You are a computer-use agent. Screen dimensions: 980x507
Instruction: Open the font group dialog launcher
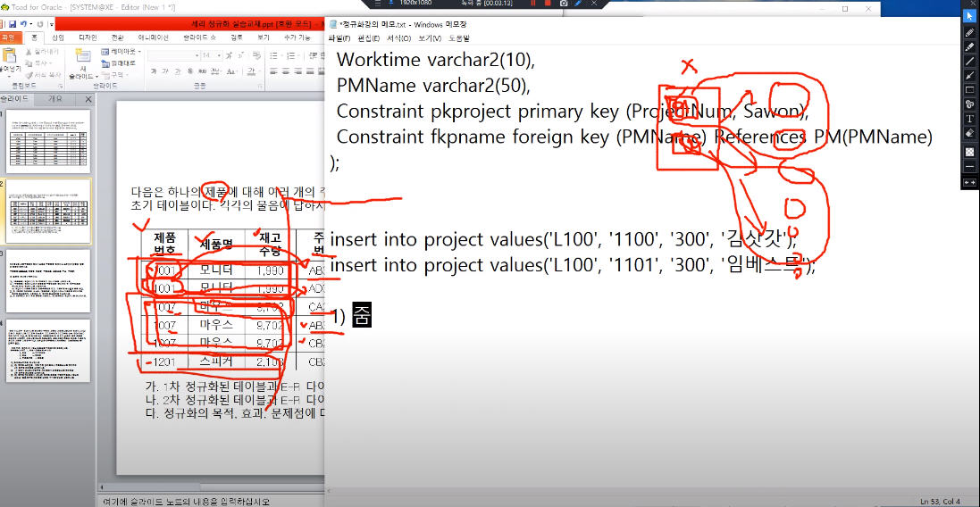pyautogui.click(x=261, y=85)
